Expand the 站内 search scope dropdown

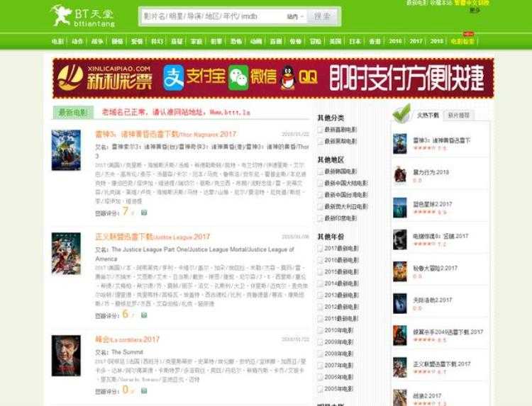(x=296, y=16)
